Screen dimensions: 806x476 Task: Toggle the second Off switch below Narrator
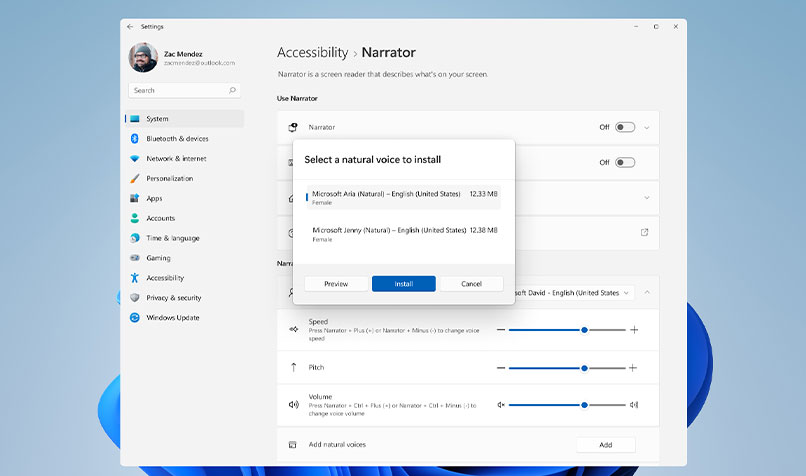pyautogui.click(x=625, y=162)
